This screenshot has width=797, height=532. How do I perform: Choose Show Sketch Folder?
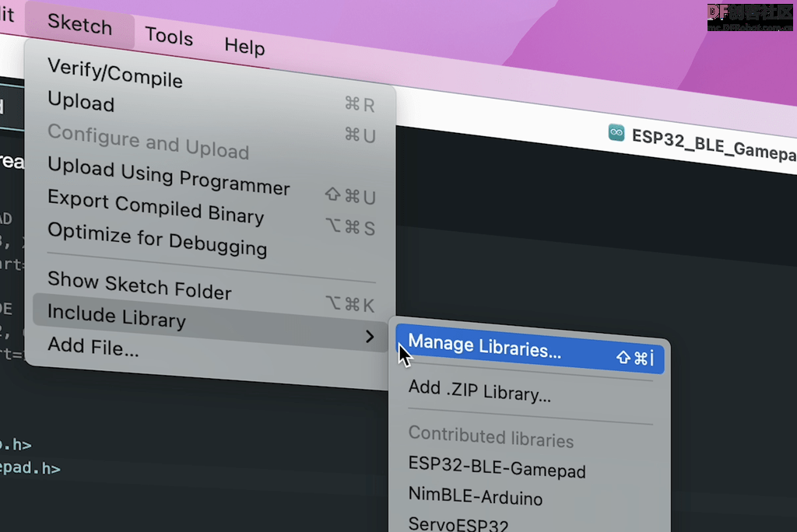pos(139,285)
